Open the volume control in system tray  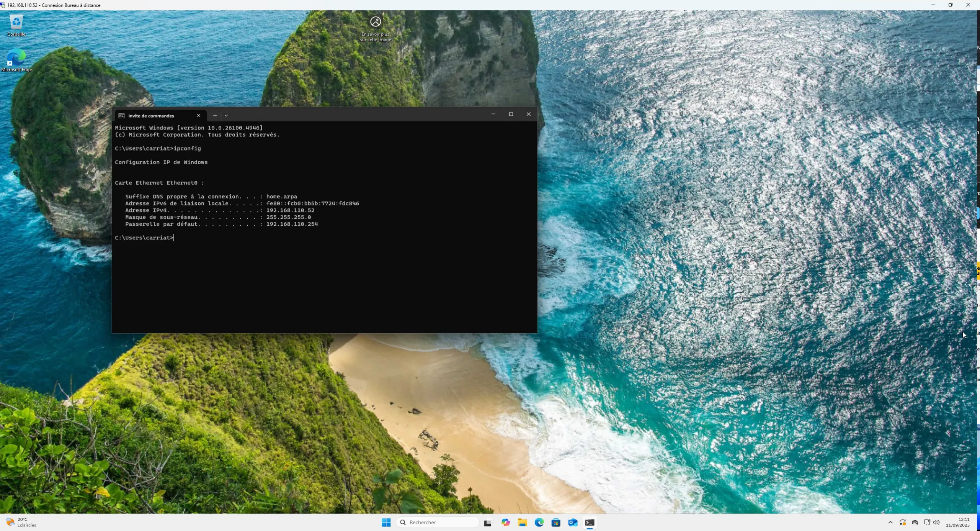click(x=936, y=522)
